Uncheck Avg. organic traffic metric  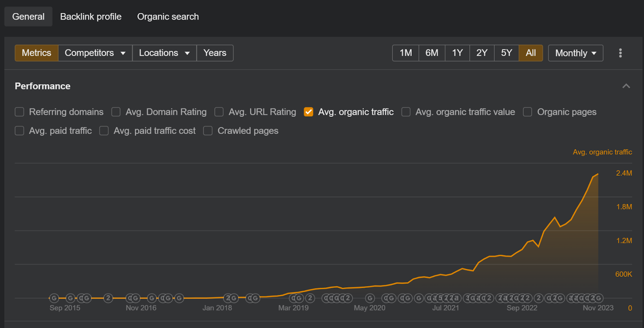tap(309, 112)
